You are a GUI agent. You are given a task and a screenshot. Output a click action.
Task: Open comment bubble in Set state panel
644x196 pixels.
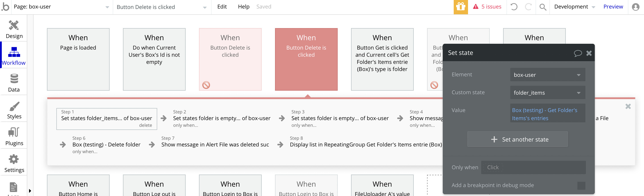click(578, 53)
